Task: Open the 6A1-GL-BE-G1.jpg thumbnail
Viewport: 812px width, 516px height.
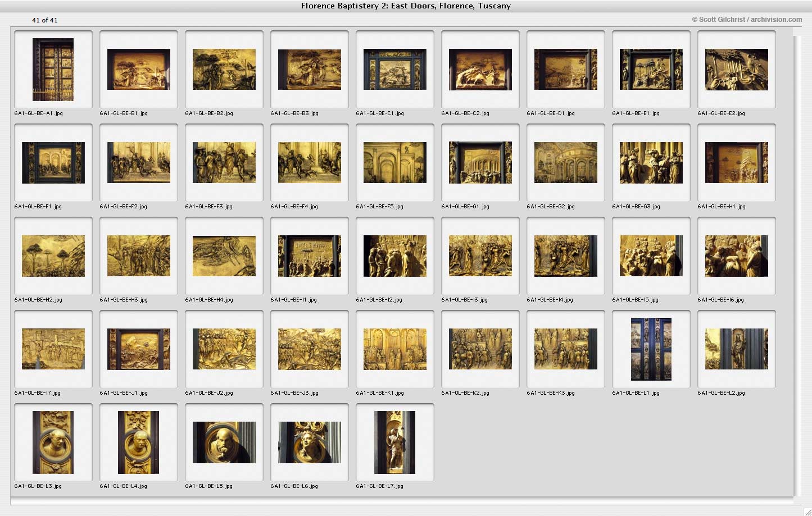Action: pos(480,163)
